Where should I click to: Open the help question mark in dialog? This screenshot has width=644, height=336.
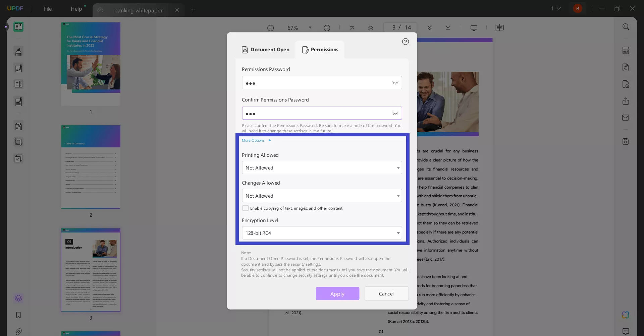coord(405,42)
